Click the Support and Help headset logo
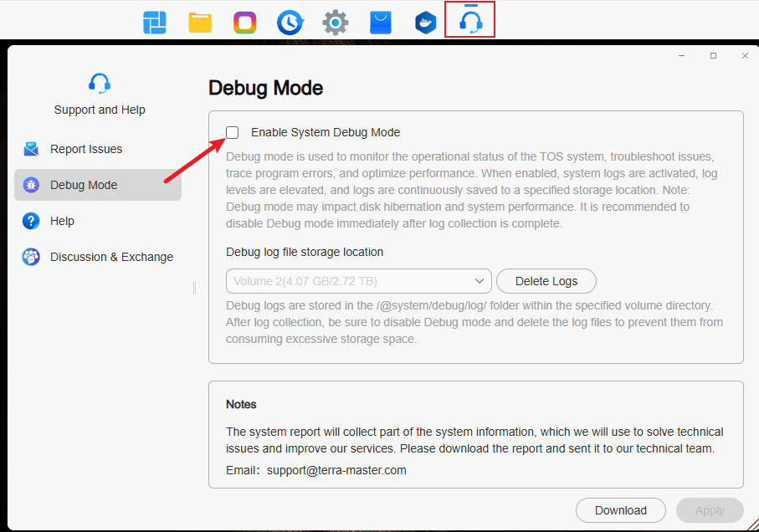The image size is (759, 532). click(100, 83)
